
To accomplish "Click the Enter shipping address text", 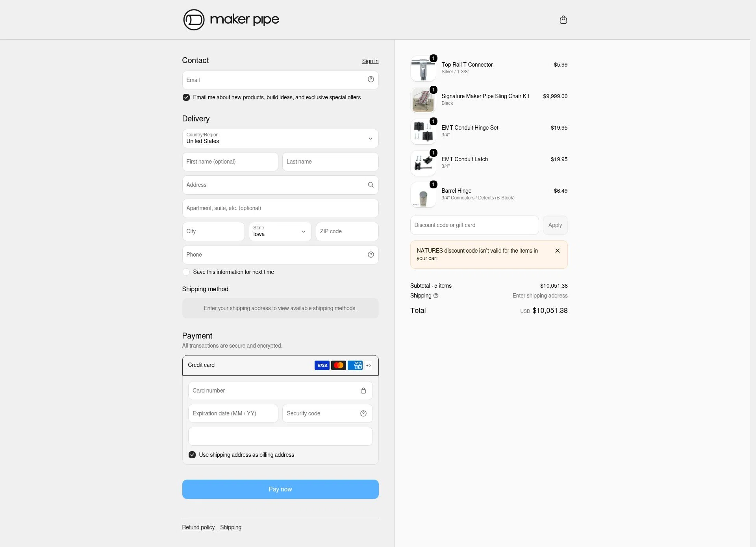I will click(540, 296).
